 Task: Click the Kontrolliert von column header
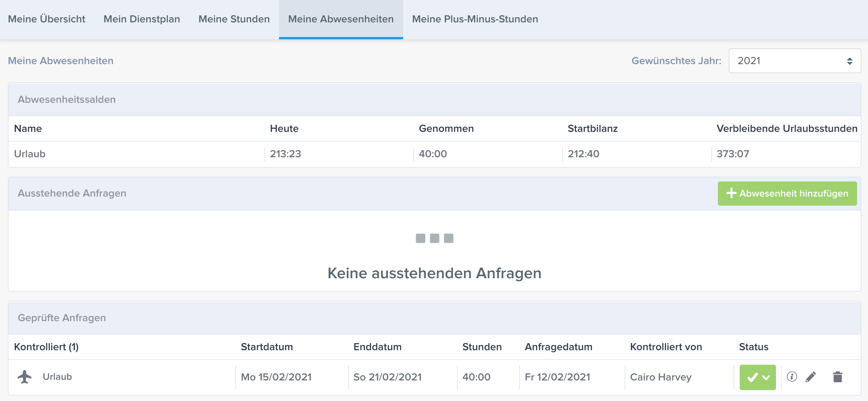[x=666, y=347]
